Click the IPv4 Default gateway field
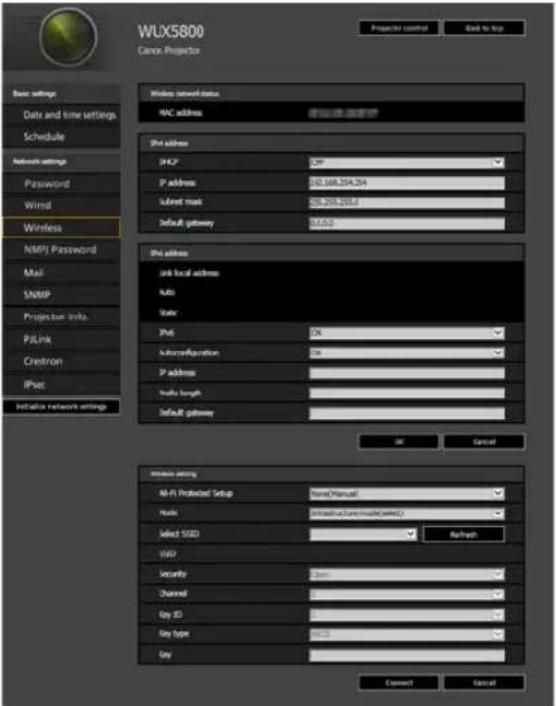 tap(407, 223)
